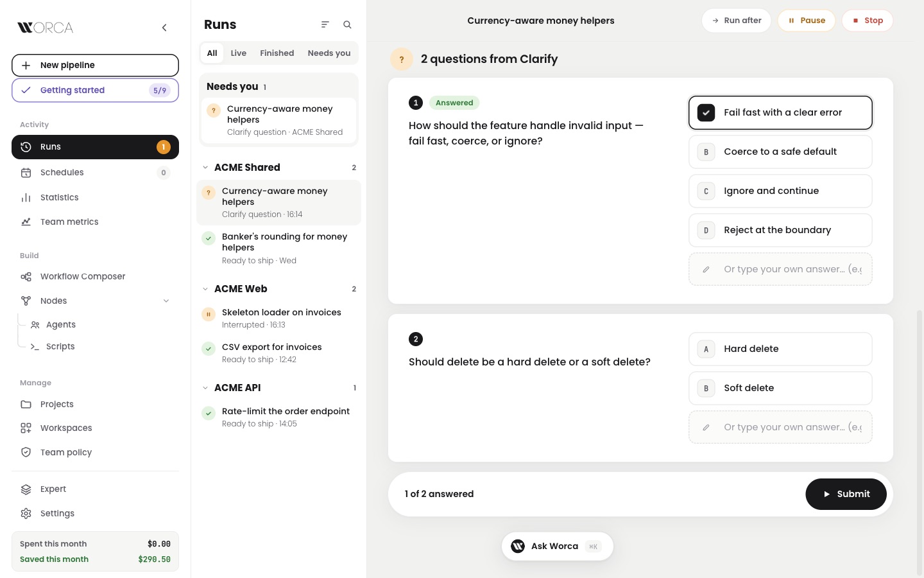Collapse the ACME Web group
This screenshot has height=578, width=924.
pos(205,289)
